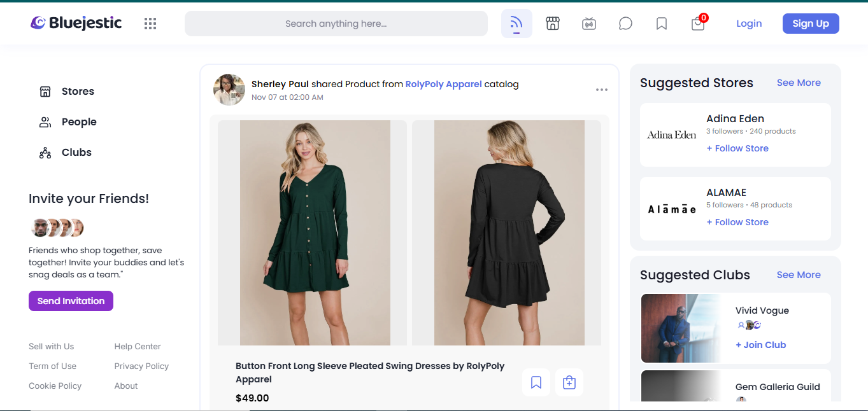The image size is (868, 411).
Task: Open the stores icon in top navigation
Action: pyautogui.click(x=553, y=24)
